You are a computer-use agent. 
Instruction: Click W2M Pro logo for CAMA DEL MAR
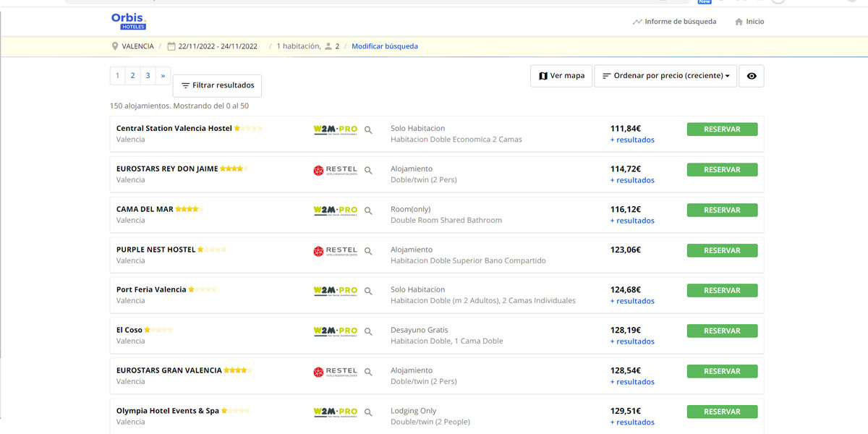click(336, 210)
